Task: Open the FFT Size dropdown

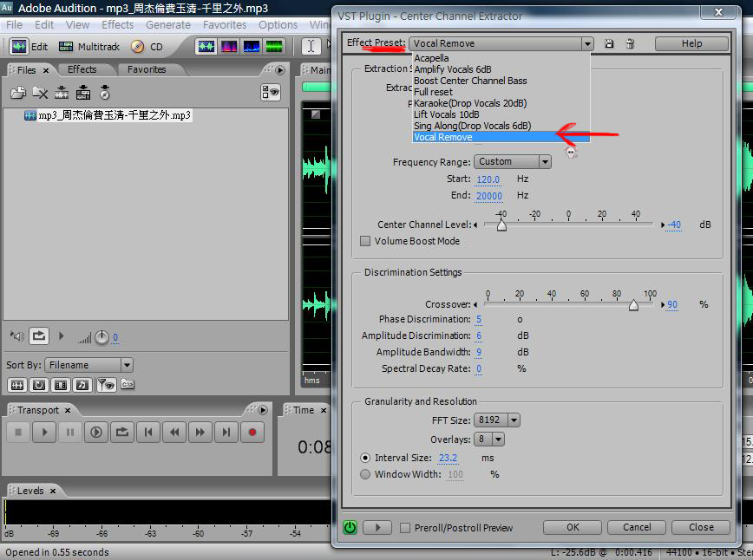Action: click(x=514, y=420)
